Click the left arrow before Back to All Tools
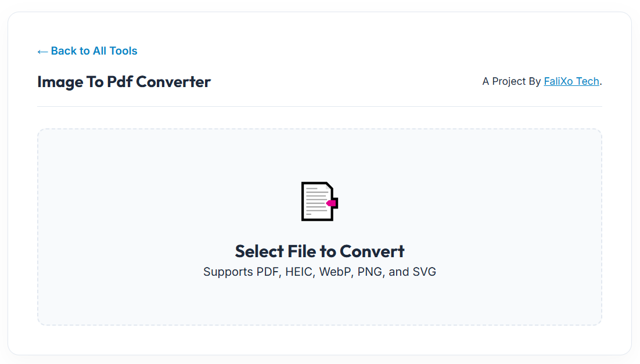The width and height of the screenshot is (640, 364). (42, 52)
